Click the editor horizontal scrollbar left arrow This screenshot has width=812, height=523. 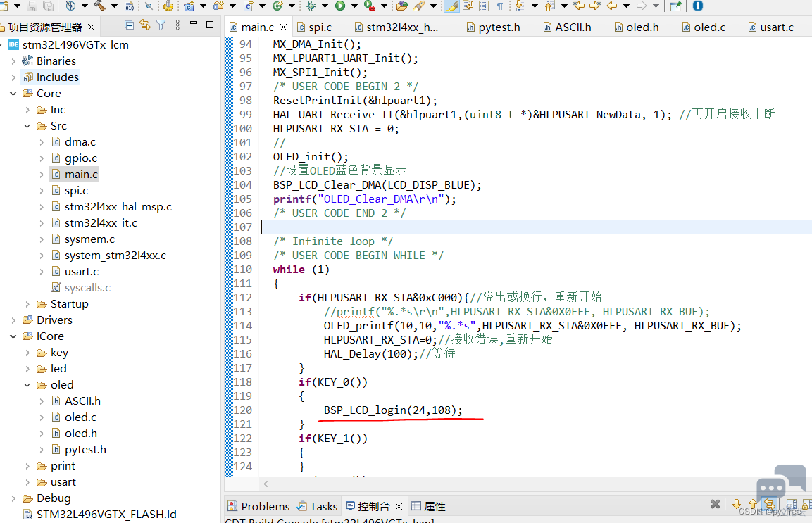pos(266,484)
